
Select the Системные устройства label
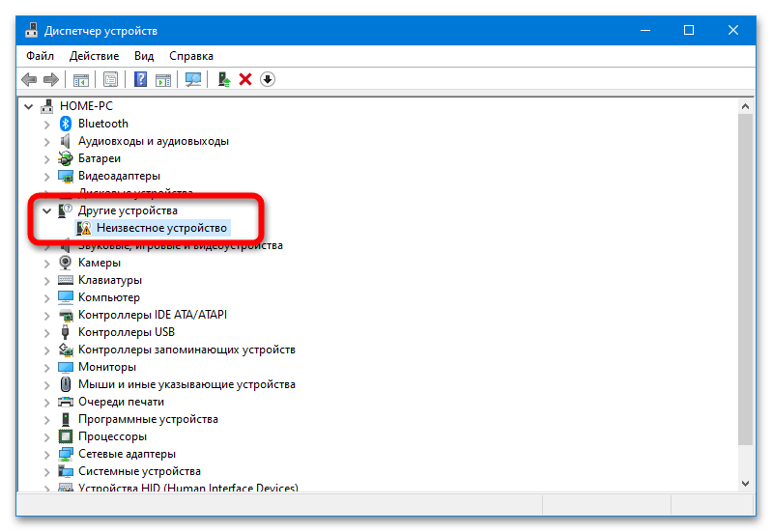pyautogui.click(x=139, y=471)
